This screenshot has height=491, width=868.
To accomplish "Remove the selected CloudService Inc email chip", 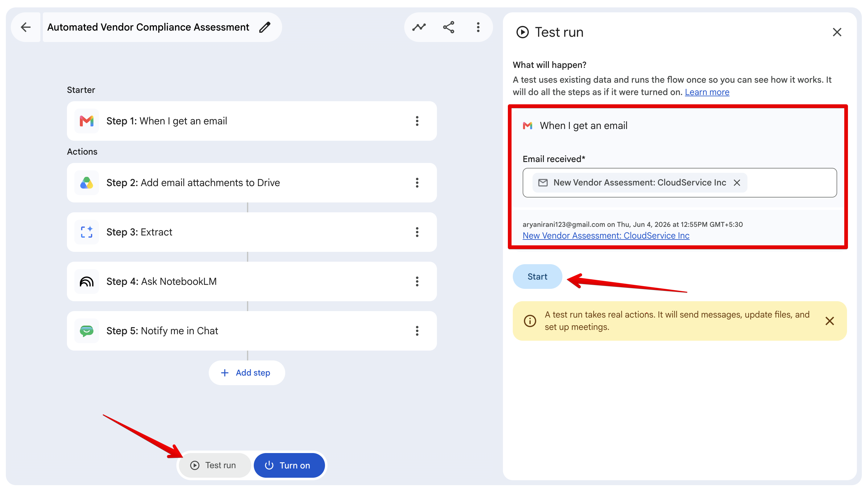I will tap(737, 183).
